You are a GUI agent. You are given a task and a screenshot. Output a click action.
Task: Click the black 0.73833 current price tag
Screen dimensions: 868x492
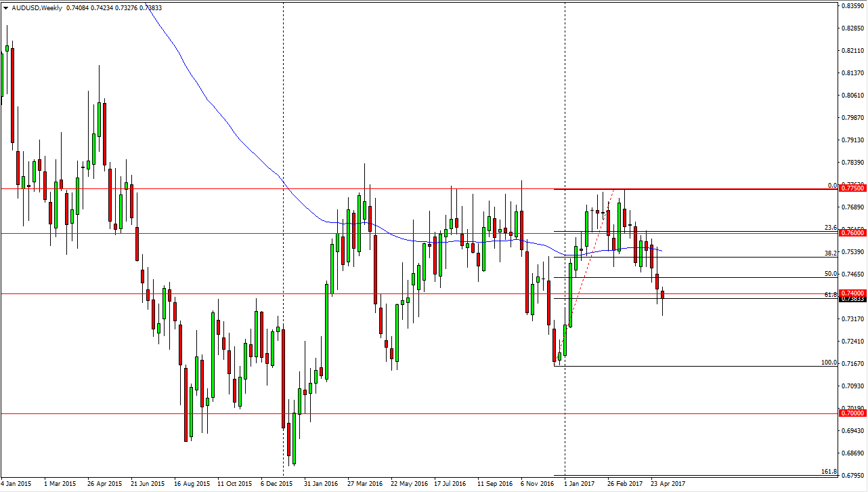coord(851,299)
